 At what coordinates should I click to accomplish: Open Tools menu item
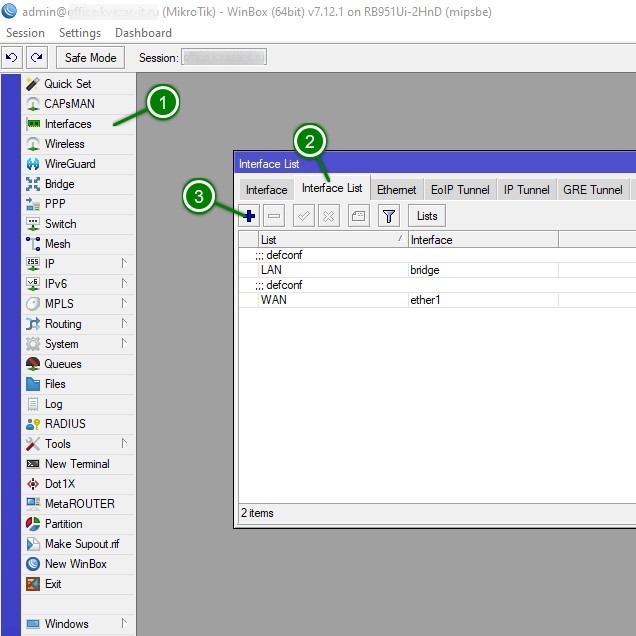[x=79, y=444]
